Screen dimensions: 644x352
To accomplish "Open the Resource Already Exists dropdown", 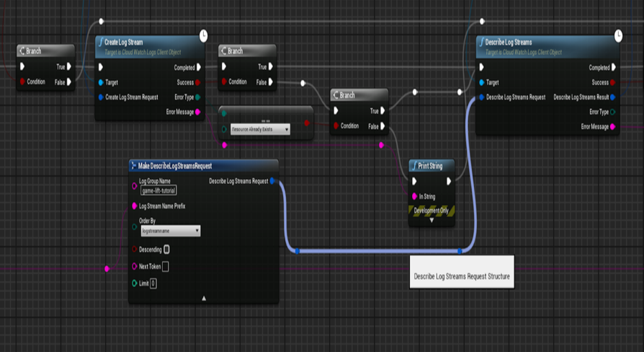I will click(x=260, y=130).
